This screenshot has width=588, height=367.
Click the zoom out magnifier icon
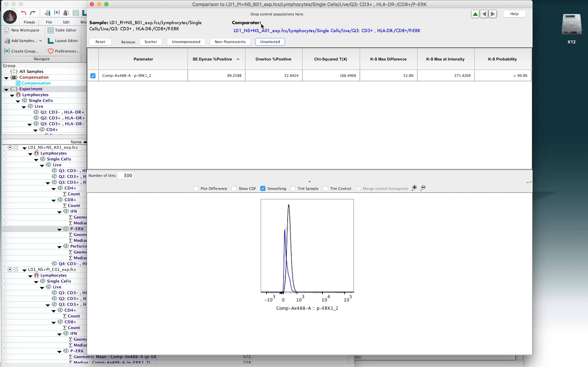(x=423, y=188)
